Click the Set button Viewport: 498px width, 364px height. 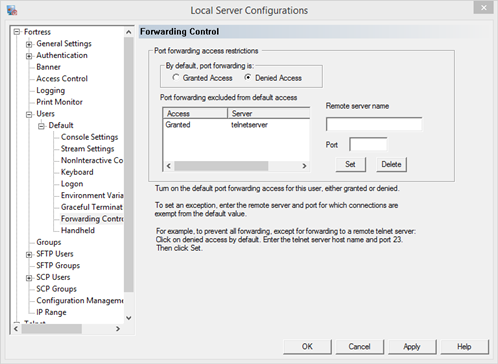pos(350,164)
